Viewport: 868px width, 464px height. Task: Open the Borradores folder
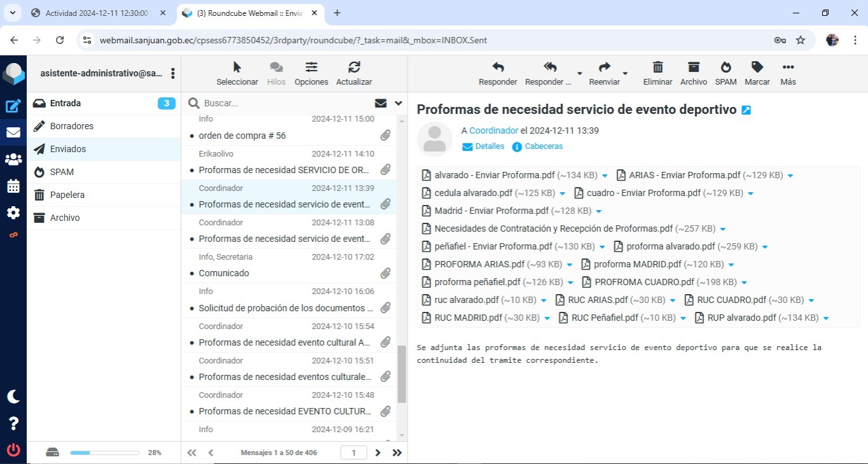(72, 126)
